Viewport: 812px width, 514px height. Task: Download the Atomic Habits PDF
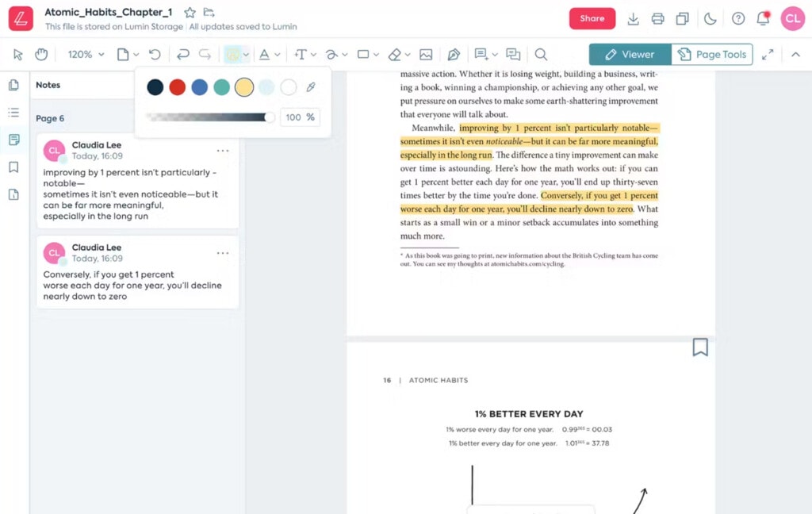click(x=635, y=17)
